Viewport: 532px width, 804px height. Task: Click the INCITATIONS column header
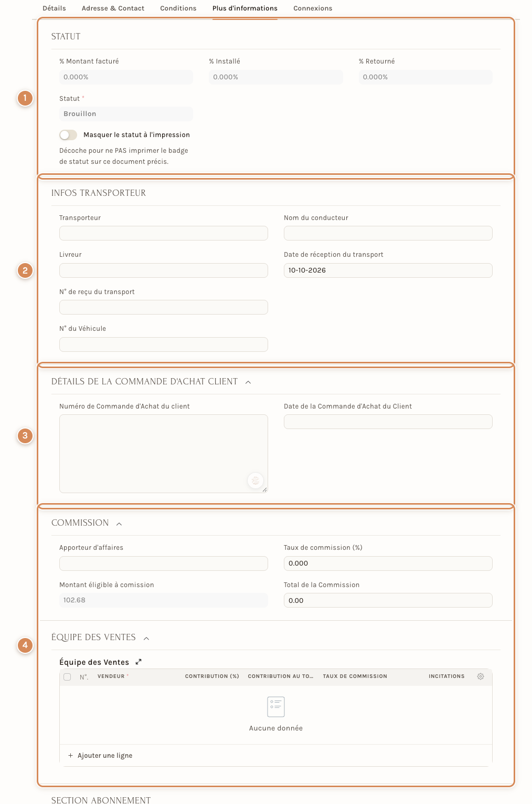tap(446, 676)
